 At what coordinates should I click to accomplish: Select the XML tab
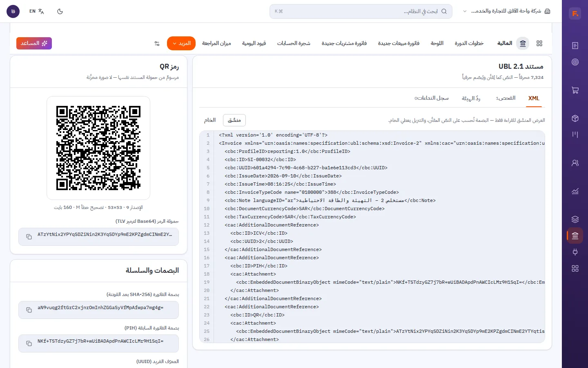coord(534,98)
